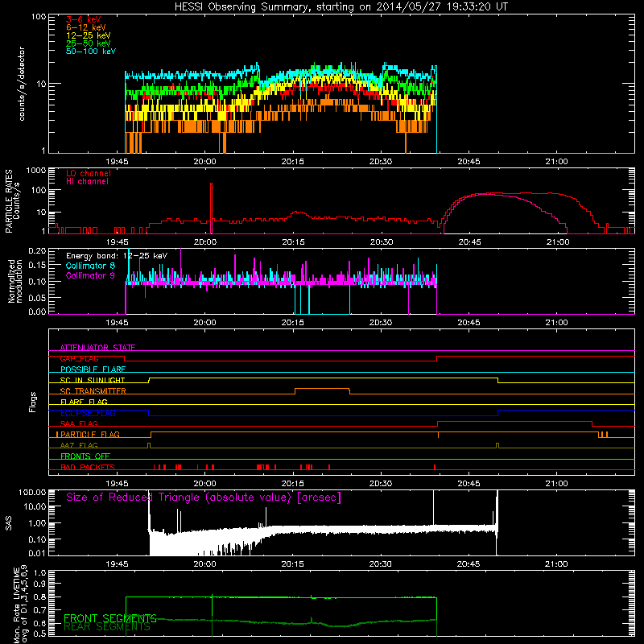Click the 20:15 tick label under particle rates panel
This screenshot has height=644, width=644.
pyautogui.click(x=293, y=242)
